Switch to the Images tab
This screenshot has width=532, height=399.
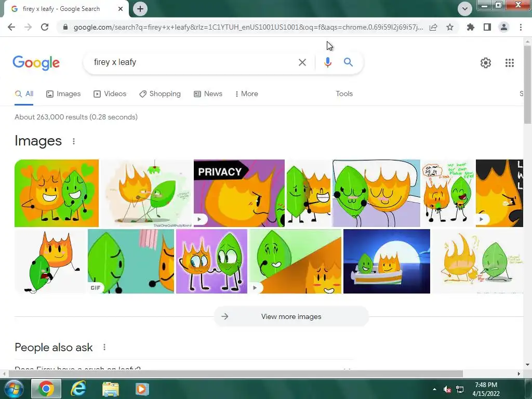coord(63,94)
